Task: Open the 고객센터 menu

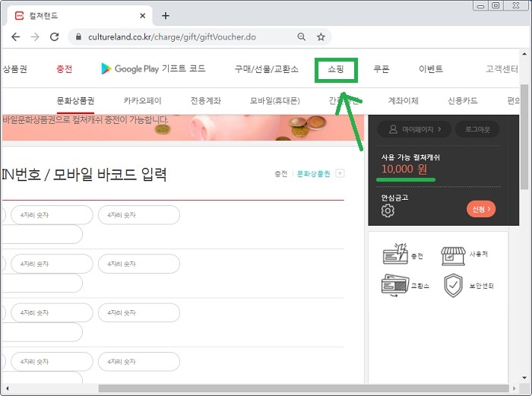Action: (x=502, y=69)
